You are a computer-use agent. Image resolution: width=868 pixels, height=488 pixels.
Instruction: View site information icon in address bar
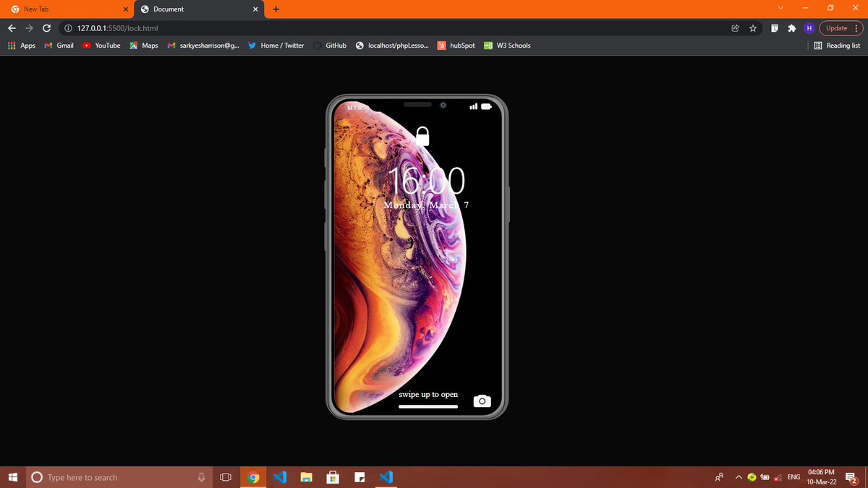pyautogui.click(x=68, y=28)
